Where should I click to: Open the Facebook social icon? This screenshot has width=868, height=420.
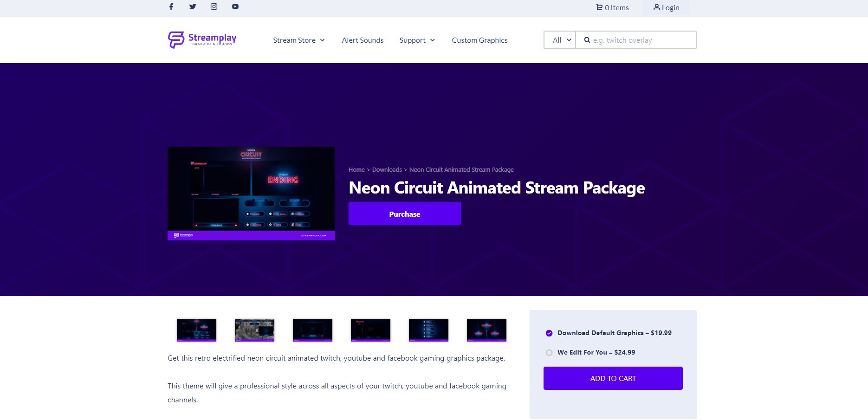(171, 6)
